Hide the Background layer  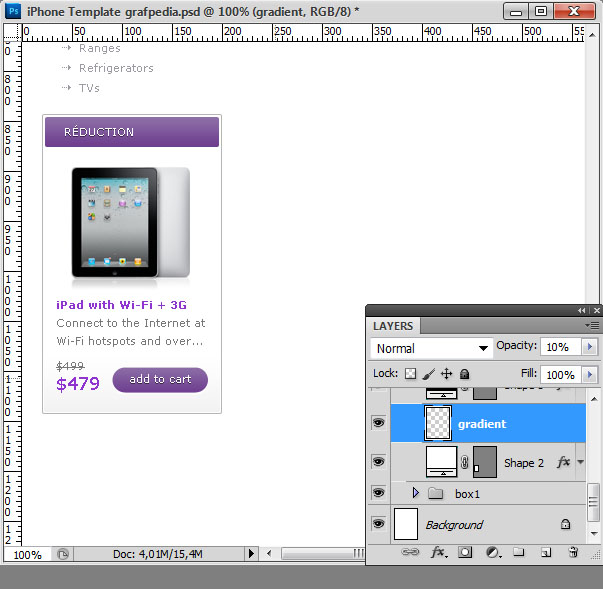(378, 524)
